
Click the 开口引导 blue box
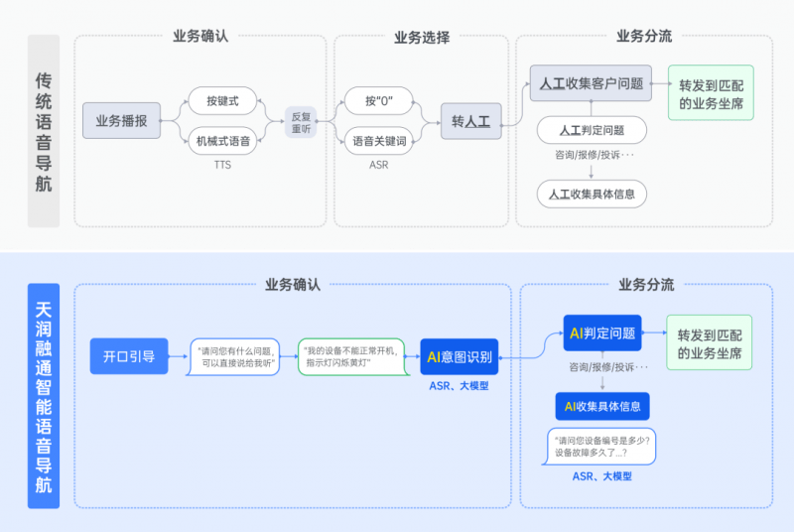(129, 356)
